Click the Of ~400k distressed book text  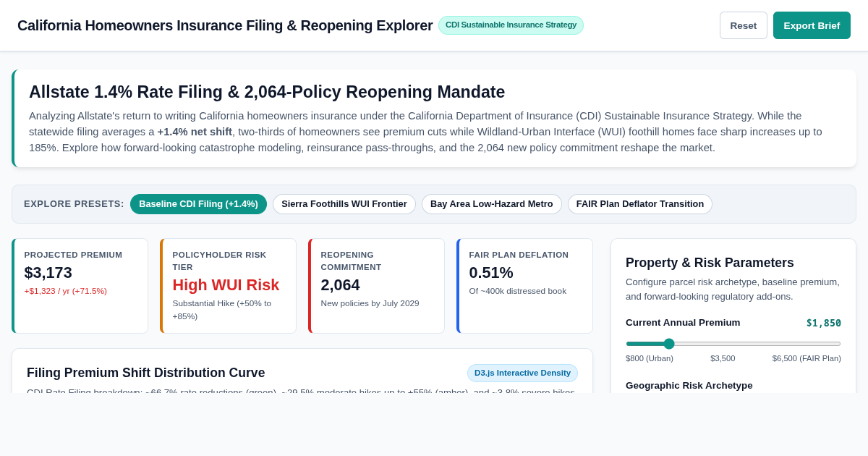pyautogui.click(x=518, y=291)
